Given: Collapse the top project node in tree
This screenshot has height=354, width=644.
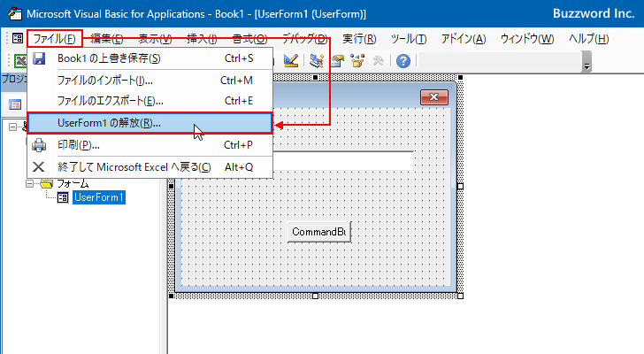Looking at the screenshot, I should (12, 127).
